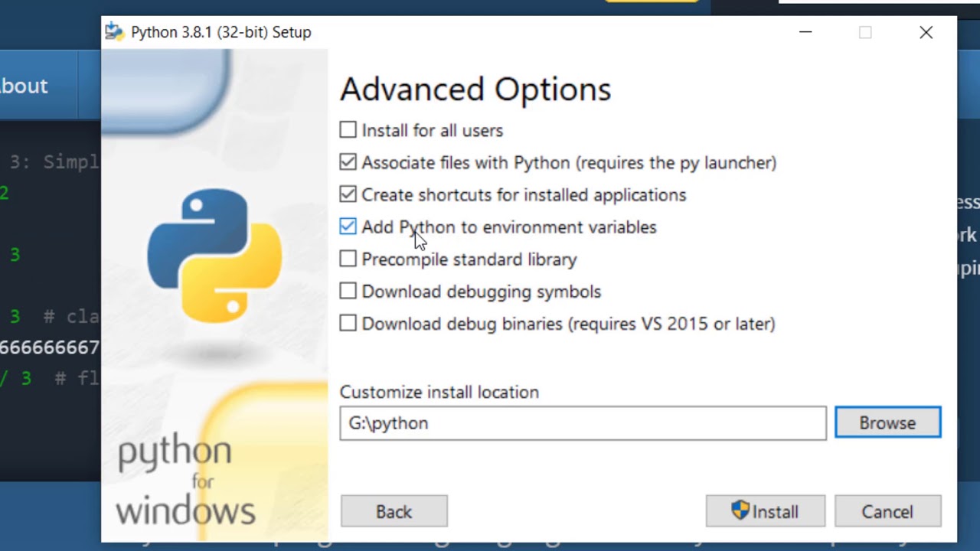Screen dimensions: 980x551
Task: Minimize the Python Setup window
Action: point(805,32)
